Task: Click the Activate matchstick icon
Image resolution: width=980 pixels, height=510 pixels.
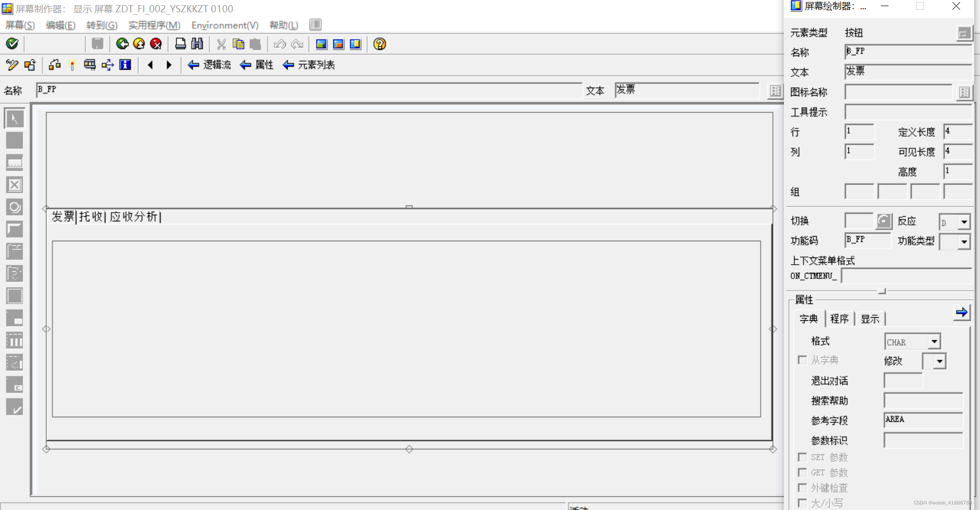Action: [72, 65]
